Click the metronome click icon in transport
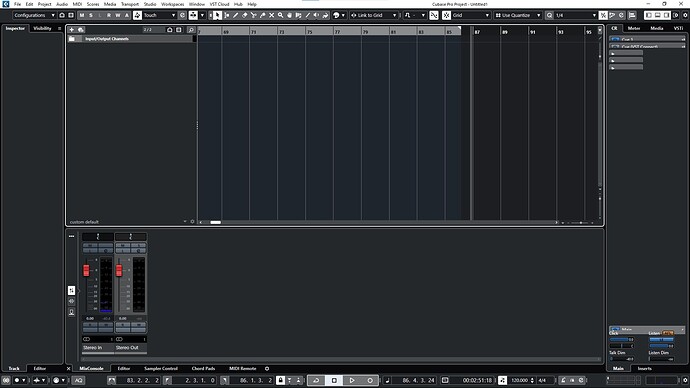 click(563, 380)
